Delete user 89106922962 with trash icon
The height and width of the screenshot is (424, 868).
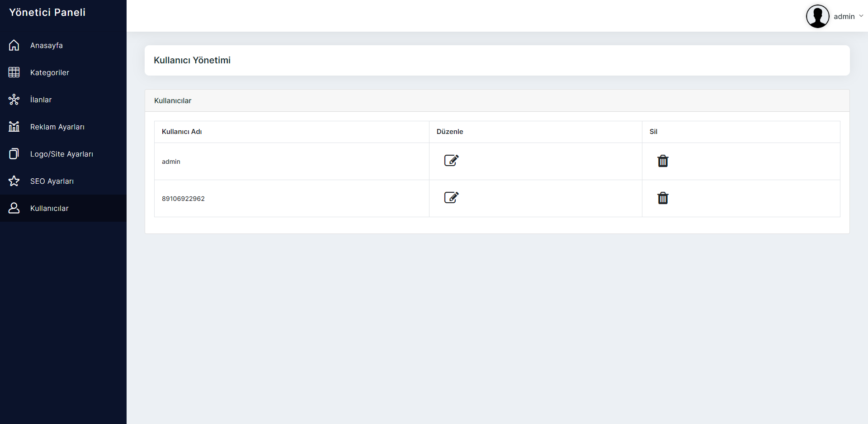click(663, 198)
